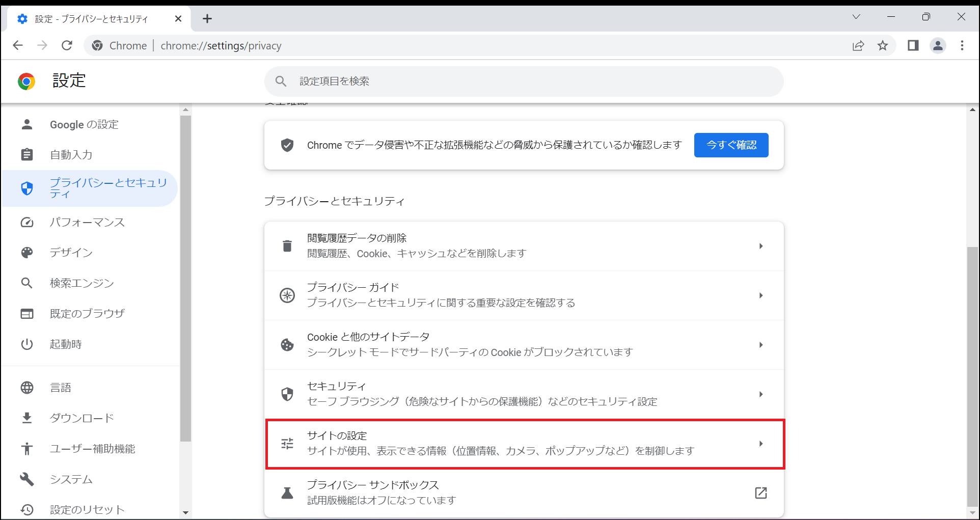This screenshot has height=520, width=980.
Task: Click the 今すぐ確認 safety check button
Action: tap(731, 145)
